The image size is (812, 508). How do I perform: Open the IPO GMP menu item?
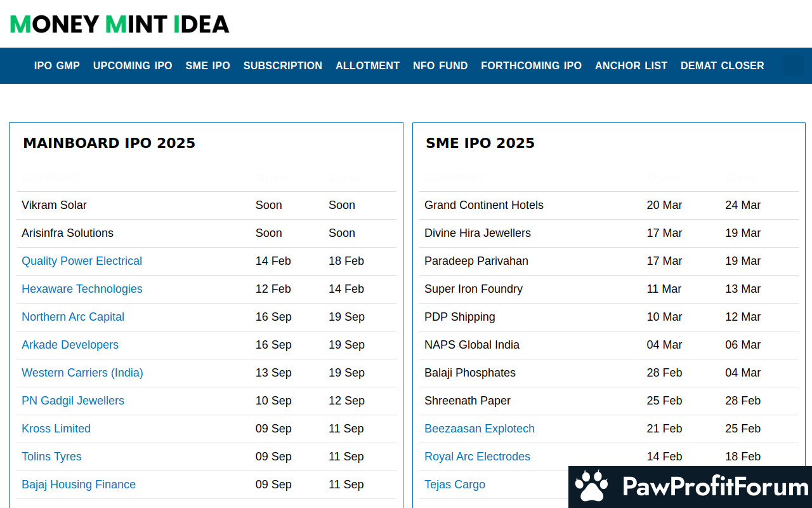(x=57, y=65)
